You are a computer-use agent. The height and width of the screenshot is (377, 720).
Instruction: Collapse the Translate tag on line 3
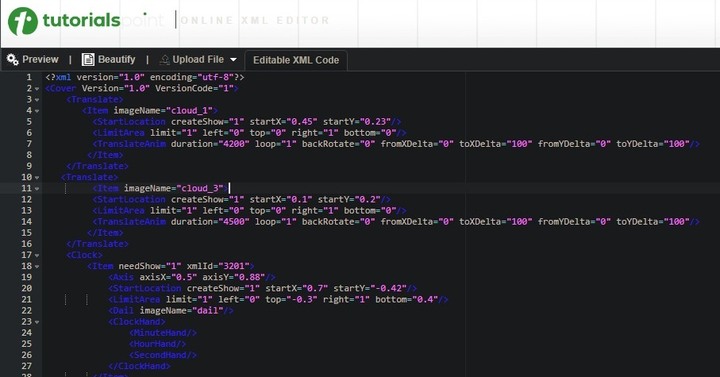coord(37,100)
